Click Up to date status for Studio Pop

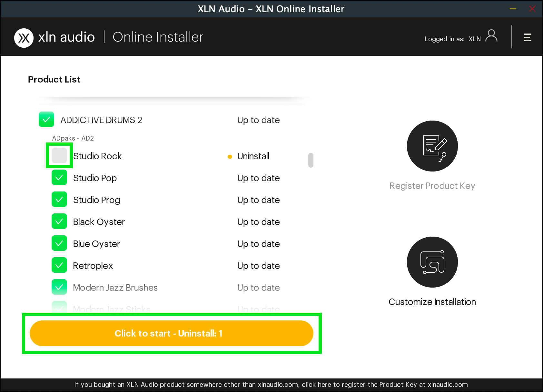pyautogui.click(x=259, y=178)
